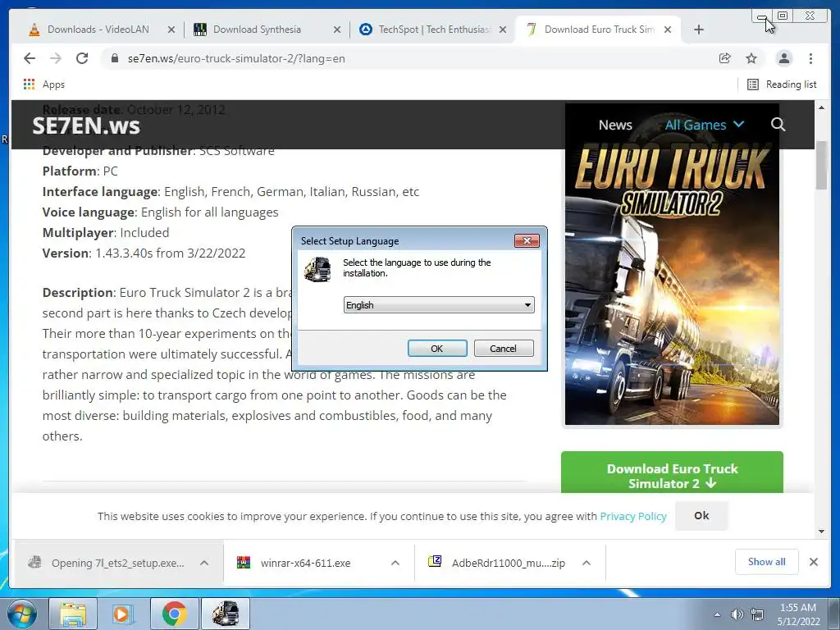This screenshot has width=840, height=630.
Task: Click the Euro Truck setup taskbar icon
Action: point(225,614)
